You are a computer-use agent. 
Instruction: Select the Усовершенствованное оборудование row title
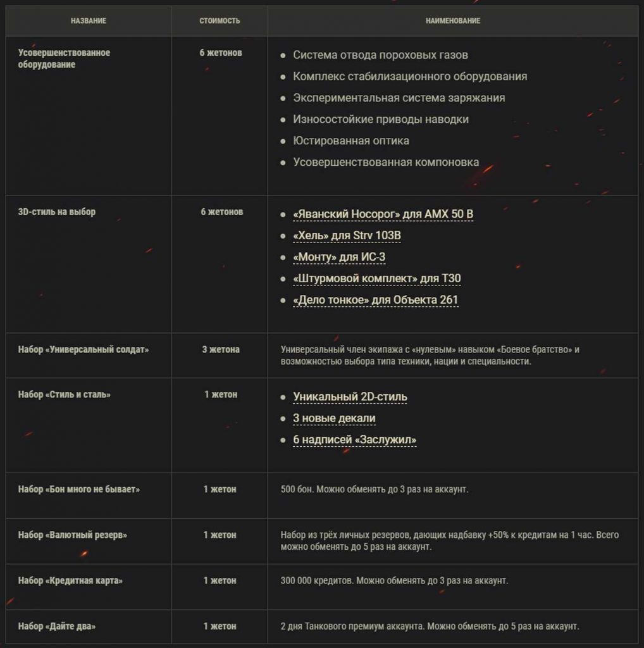pyautogui.click(x=64, y=59)
